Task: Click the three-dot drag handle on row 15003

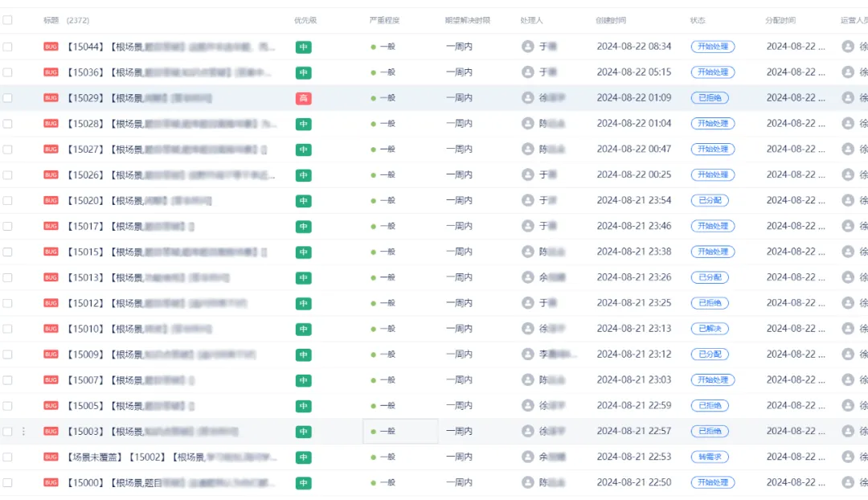Action: coord(23,432)
